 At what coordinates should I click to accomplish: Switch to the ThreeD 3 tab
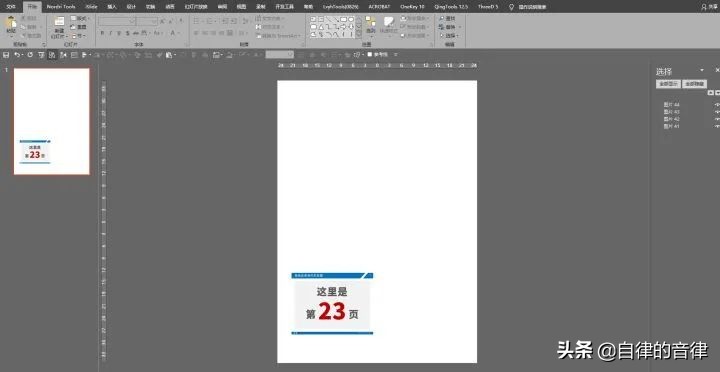click(488, 7)
